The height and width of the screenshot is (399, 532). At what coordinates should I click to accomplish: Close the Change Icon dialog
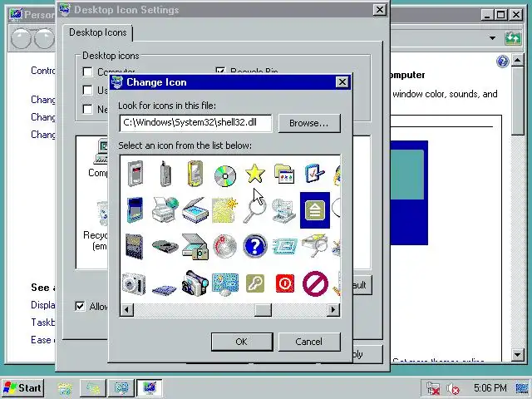point(342,82)
